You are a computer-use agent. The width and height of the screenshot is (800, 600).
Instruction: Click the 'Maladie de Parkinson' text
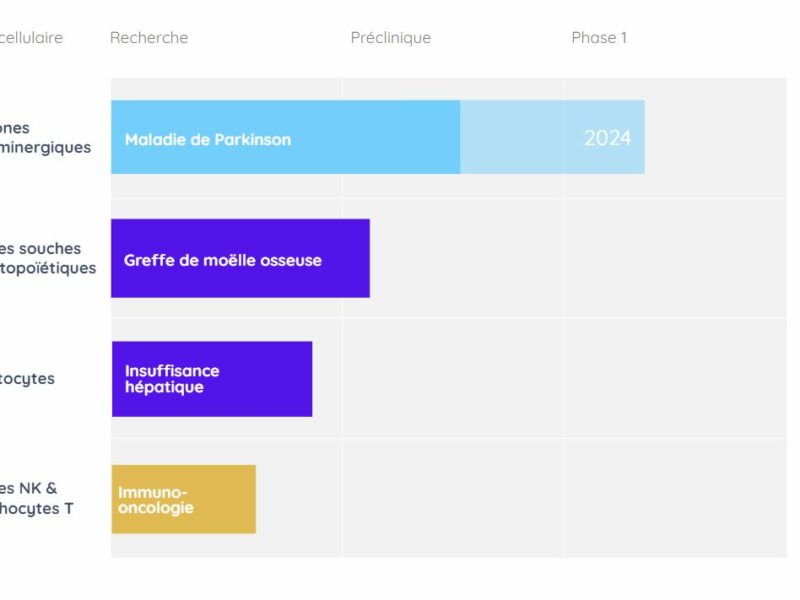pos(208,140)
